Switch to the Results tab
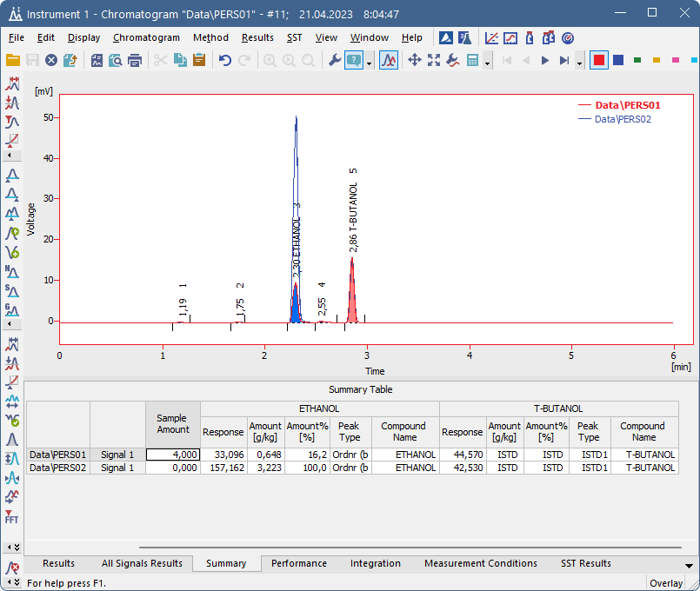 [58, 563]
